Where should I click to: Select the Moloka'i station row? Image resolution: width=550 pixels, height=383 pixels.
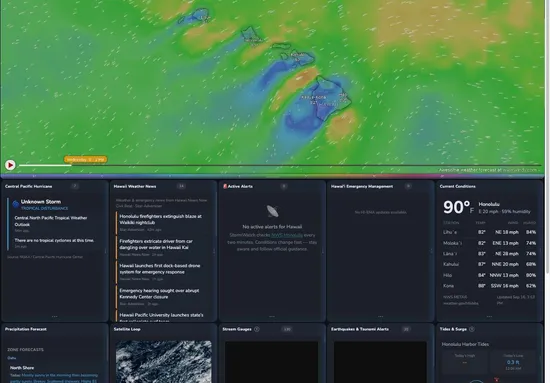(x=489, y=243)
